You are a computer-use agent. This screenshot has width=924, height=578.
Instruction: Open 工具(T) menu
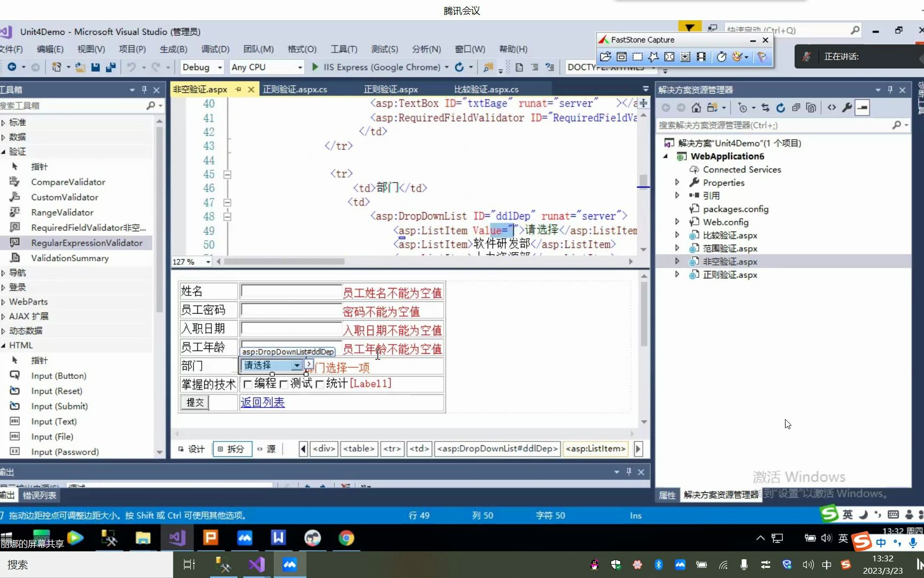[x=344, y=49]
